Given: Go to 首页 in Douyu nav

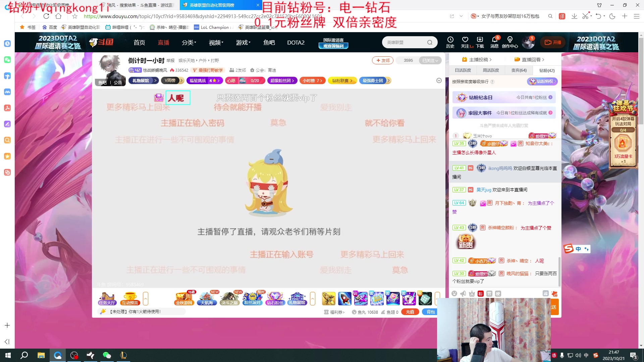Looking at the screenshot, I should [139, 43].
